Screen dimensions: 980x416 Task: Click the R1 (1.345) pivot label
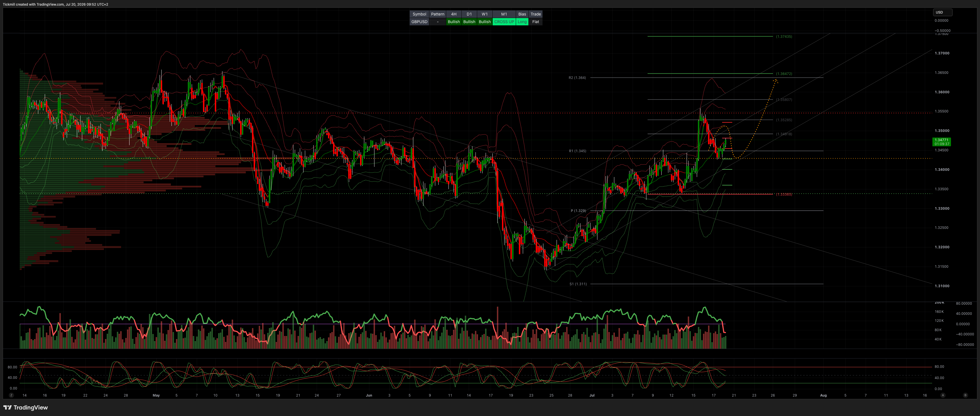tap(577, 151)
